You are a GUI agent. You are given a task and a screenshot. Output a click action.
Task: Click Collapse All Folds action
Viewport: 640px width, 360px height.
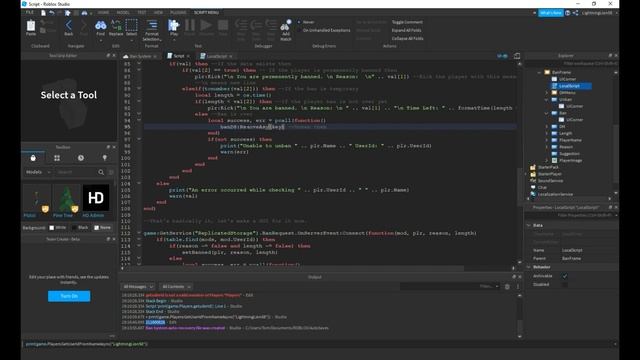click(x=407, y=38)
